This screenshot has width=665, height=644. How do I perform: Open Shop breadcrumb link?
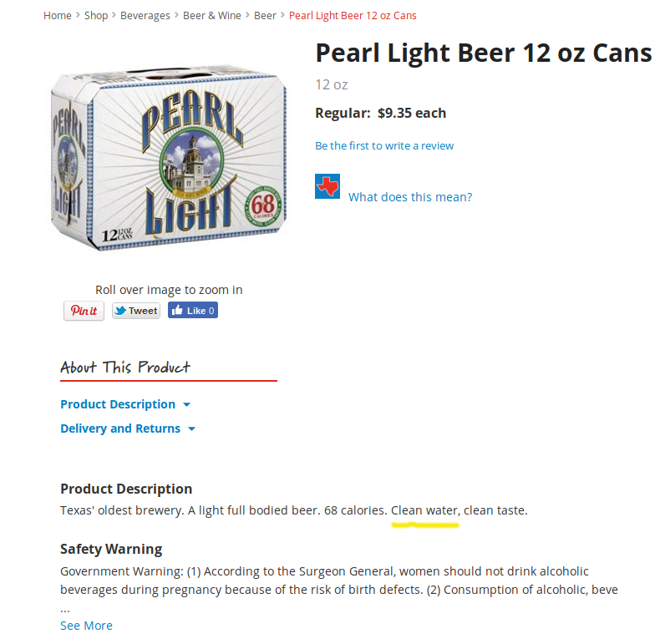point(96,16)
